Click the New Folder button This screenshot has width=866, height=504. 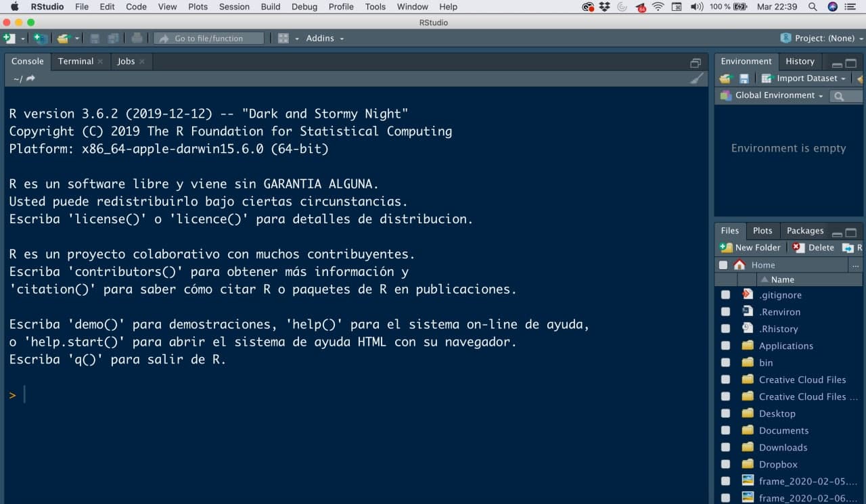[750, 248]
